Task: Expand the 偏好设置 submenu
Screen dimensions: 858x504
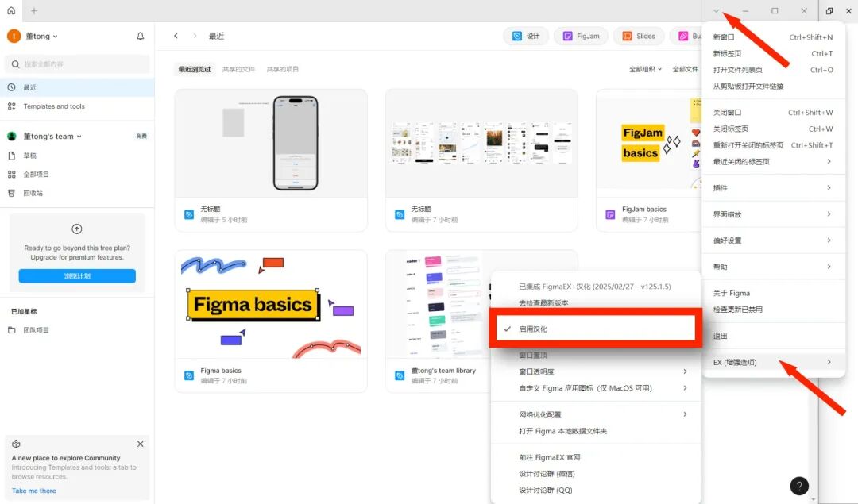Action: point(773,240)
